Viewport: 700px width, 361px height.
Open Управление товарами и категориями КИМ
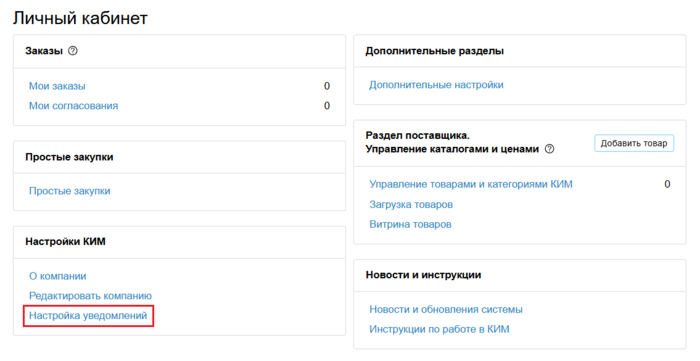(x=471, y=184)
